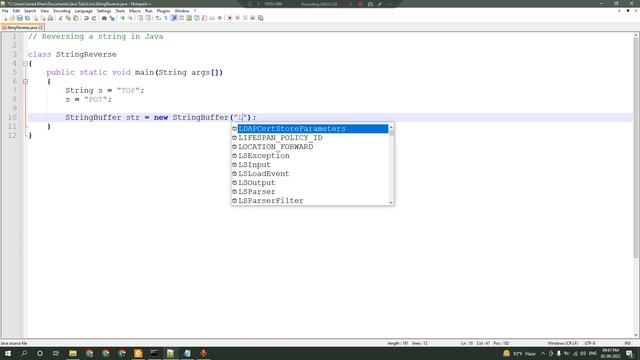The image size is (640, 360).
Task: Open Replace using the toolbar icon
Action: (112, 18)
